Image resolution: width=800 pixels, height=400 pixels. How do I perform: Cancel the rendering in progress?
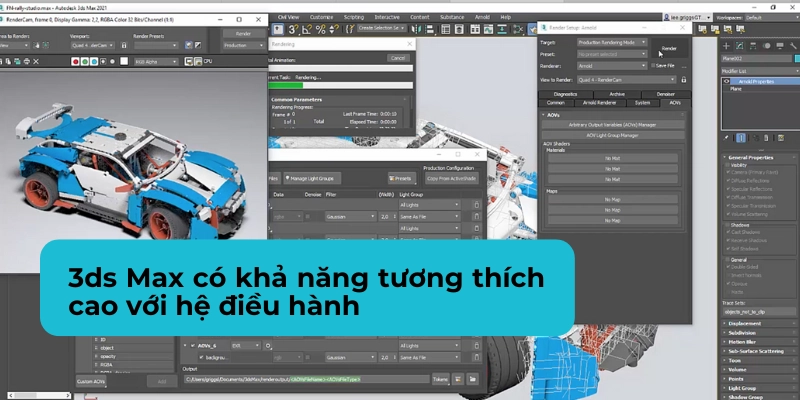398,58
